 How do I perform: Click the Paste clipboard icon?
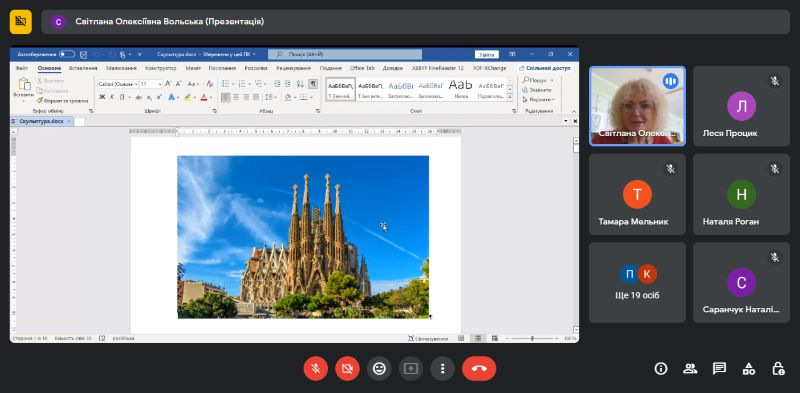tap(24, 84)
